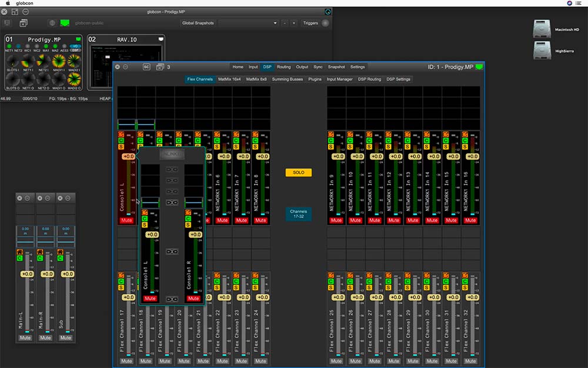Click orange edit icon on popup Console1 R
Image resolution: width=588 pixels, height=368 pixels.
(188, 213)
